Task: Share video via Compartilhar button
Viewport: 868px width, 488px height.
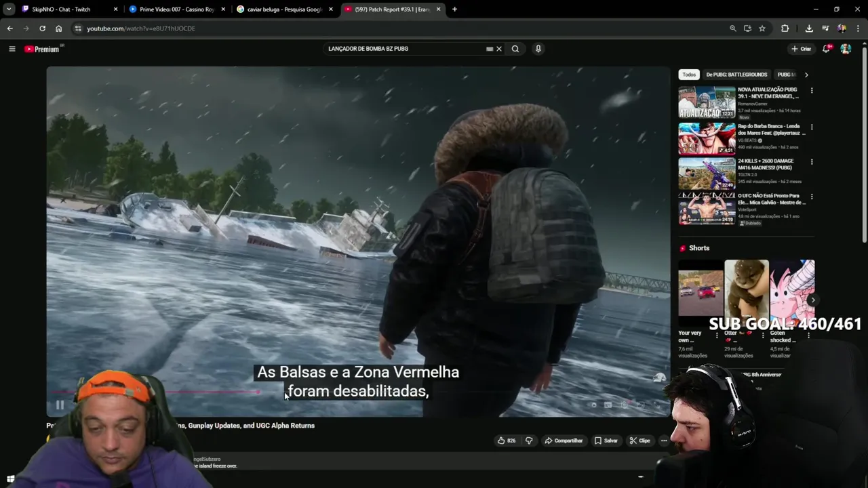Action: (x=564, y=441)
